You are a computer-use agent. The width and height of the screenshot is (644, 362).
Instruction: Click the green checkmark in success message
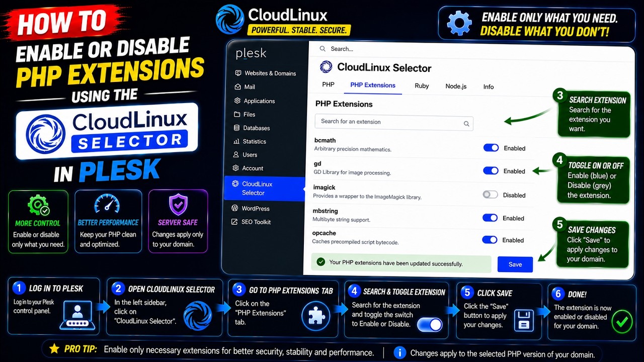pos(320,262)
